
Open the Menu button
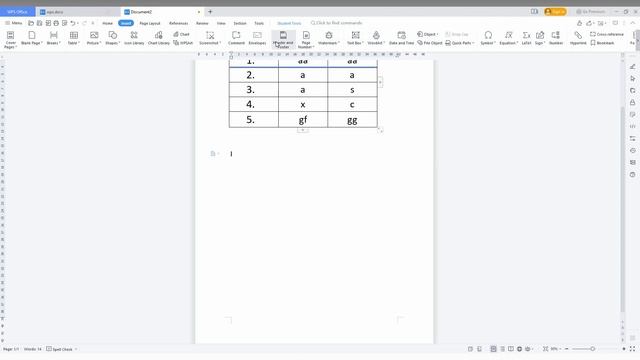13,23
